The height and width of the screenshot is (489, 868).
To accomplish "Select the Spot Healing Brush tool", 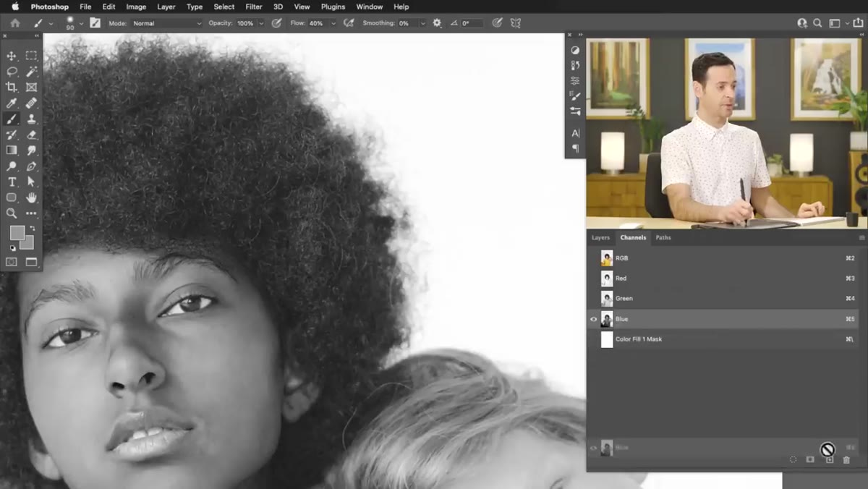I will click(x=31, y=103).
